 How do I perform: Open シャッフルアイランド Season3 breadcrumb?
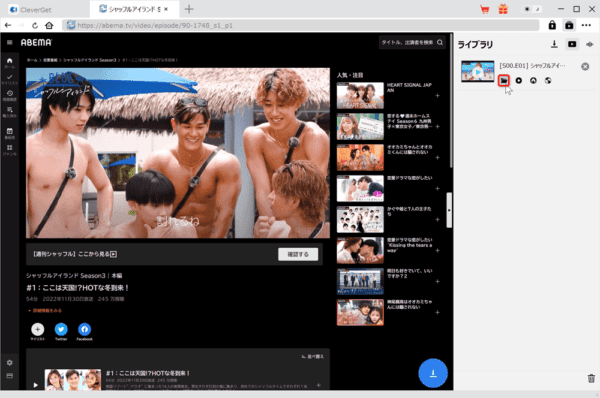(90, 60)
